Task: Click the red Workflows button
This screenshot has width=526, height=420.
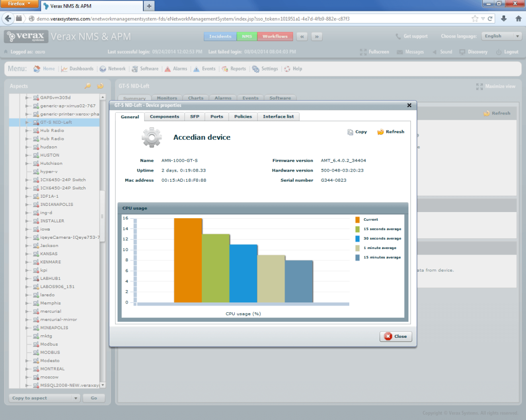Action: coord(275,36)
